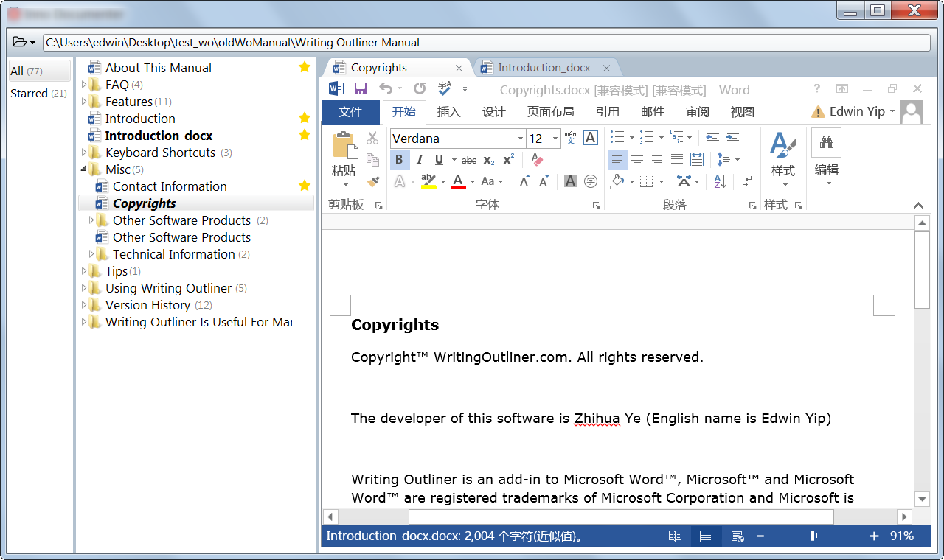This screenshot has height=560, width=944.
Task: Select Contact Information in the tree
Action: [x=170, y=186]
